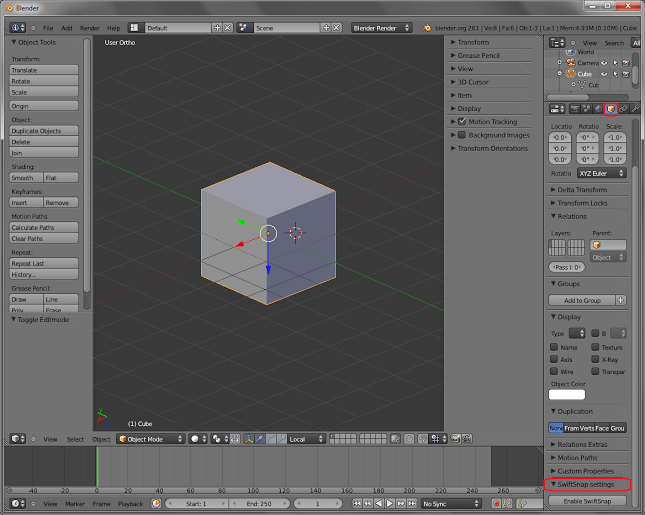This screenshot has height=515, width=645.
Task: Click the Duplicate Objects button
Action: pyautogui.click(x=44, y=131)
